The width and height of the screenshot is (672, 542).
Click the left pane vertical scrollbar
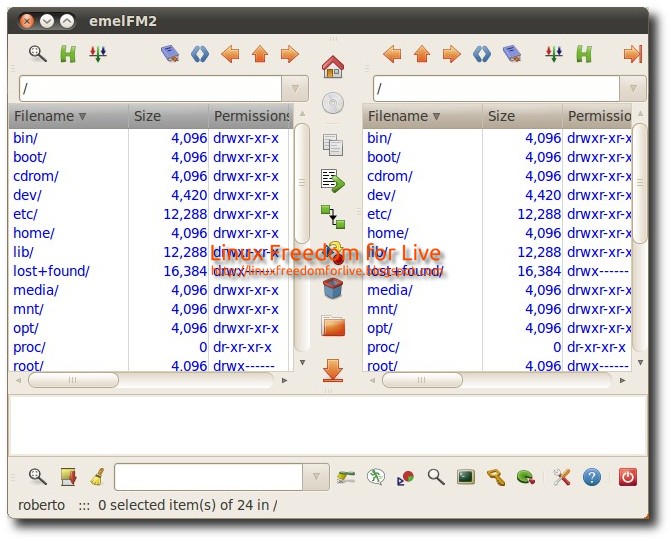pyautogui.click(x=302, y=183)
